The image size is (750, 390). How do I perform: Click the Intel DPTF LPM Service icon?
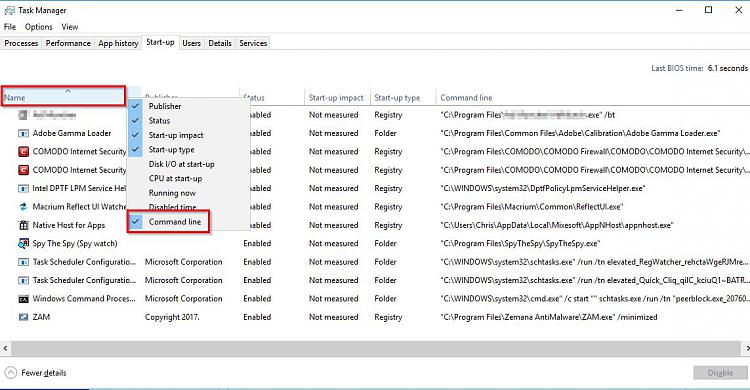tap(23, 189)
